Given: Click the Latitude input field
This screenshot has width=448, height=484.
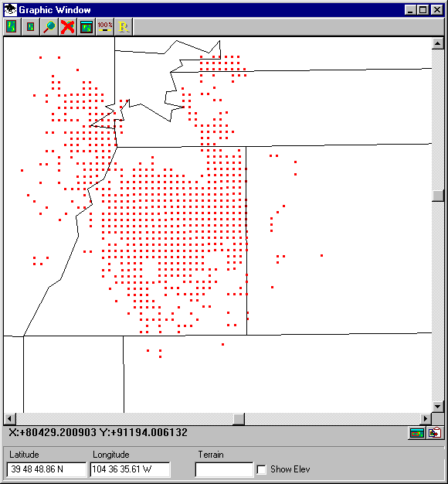Looking at the screenshot, I should pos(46,469).
